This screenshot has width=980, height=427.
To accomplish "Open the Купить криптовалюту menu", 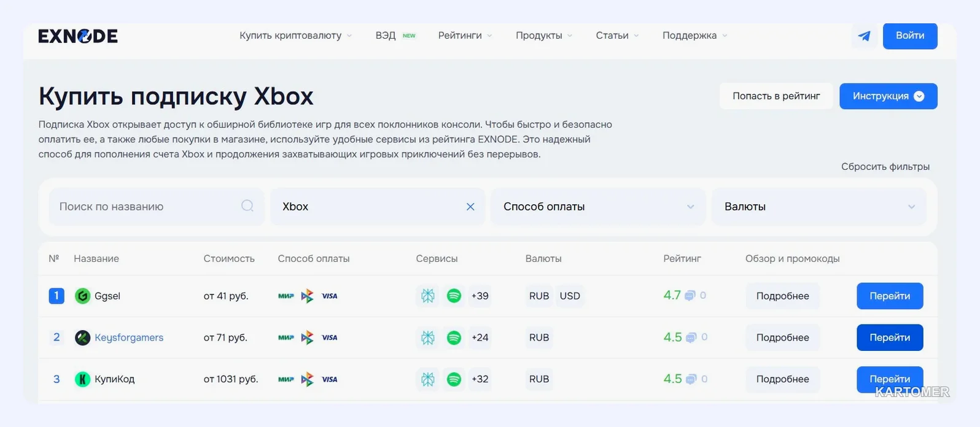I will (x=295, y=36).
